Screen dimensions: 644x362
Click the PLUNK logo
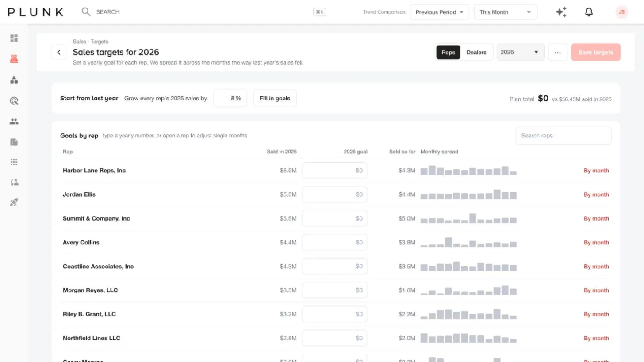[x=36, y=12]
